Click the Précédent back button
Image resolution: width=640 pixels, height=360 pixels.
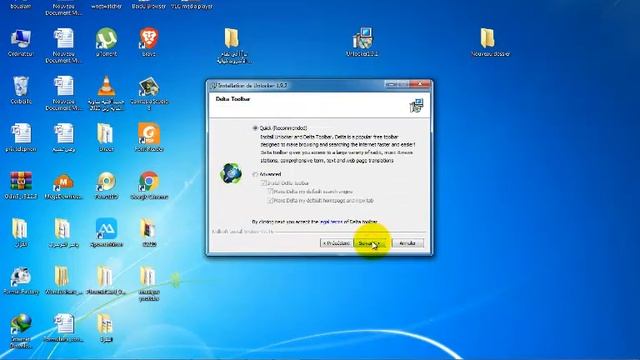click(336, 243)
